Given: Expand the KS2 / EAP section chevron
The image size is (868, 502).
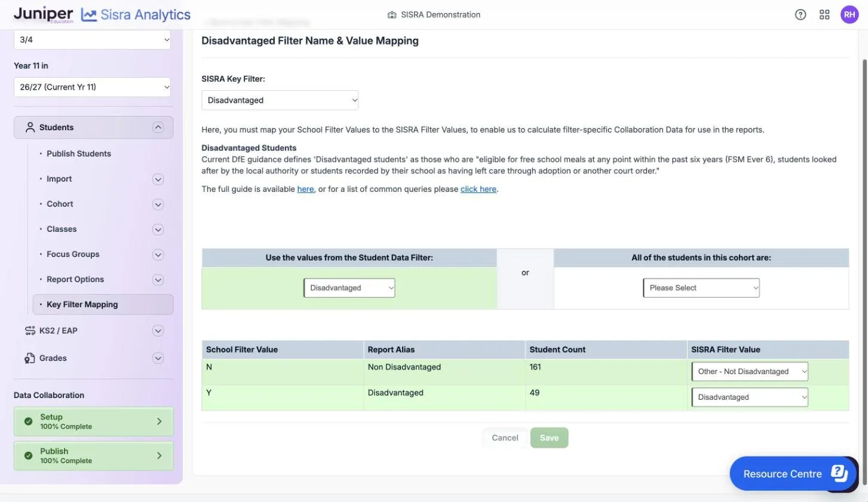Looking at the screenshot, I should (158, 330).
